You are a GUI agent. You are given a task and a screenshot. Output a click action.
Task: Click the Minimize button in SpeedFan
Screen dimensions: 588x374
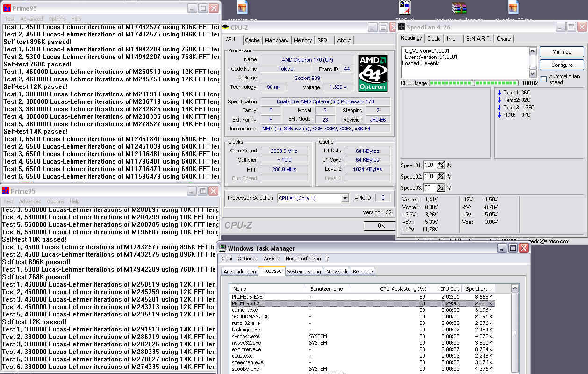tap(562, 52)
